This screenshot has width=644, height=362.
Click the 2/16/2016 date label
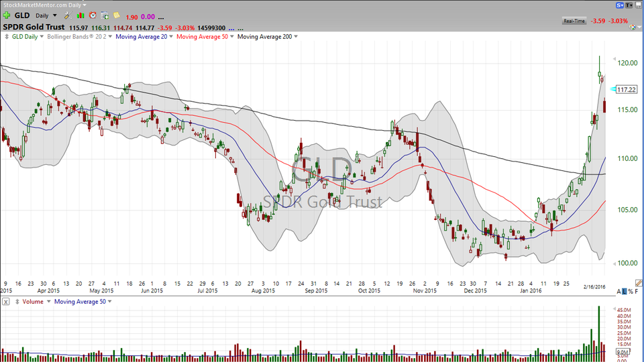(595, 287)
